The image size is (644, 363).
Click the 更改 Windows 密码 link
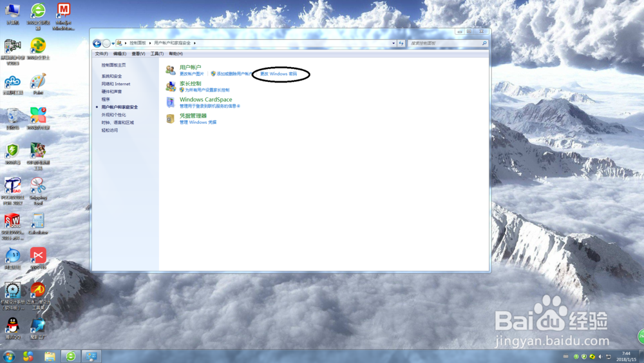(x=278, y=74)
